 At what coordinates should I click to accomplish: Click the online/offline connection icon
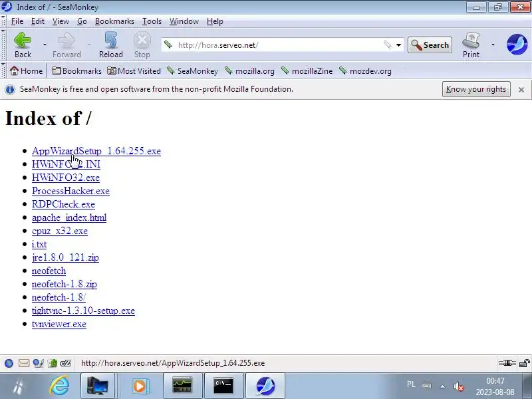click(507, 363)
